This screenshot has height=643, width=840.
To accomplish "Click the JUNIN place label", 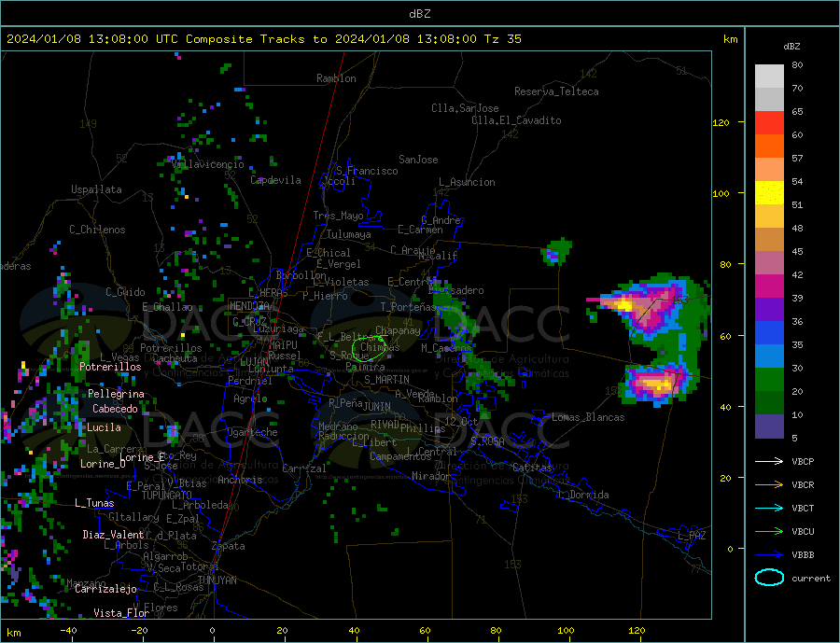I will pos(377,407).
